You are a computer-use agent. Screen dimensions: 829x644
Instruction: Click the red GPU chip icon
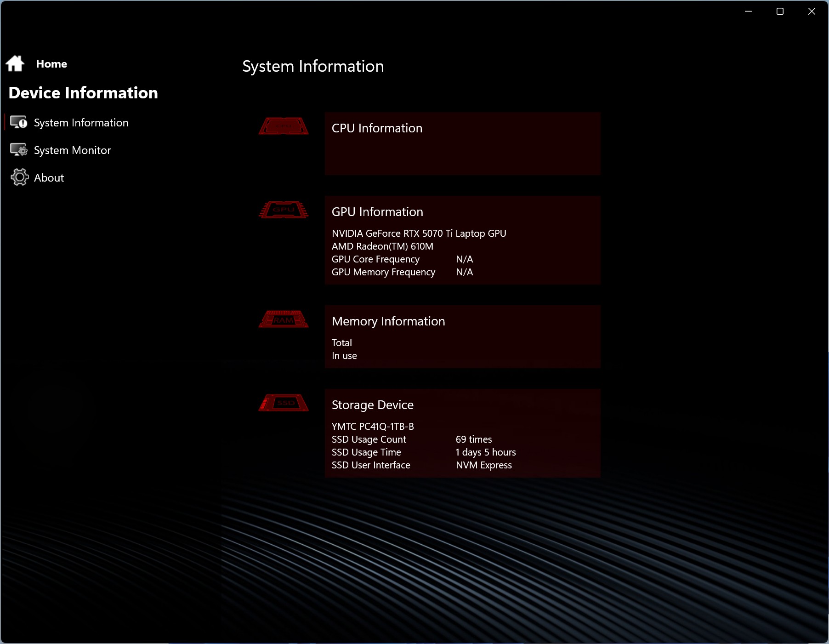point(284,210)
